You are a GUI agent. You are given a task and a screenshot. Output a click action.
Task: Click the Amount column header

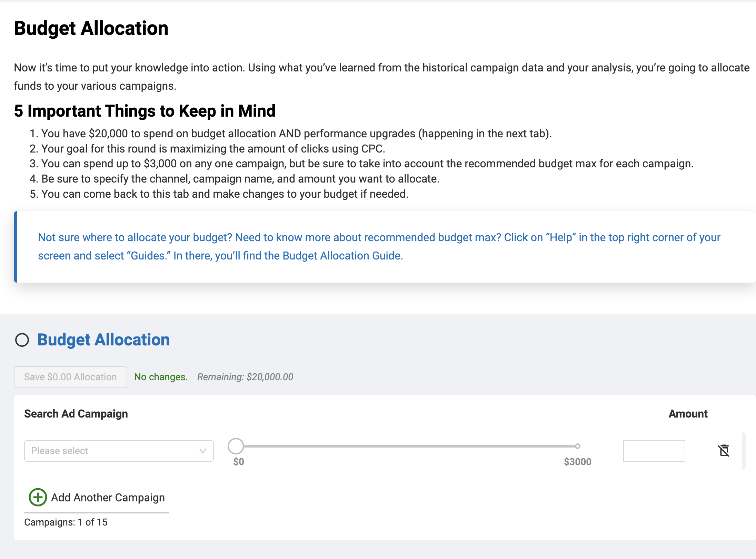point(688,413)
